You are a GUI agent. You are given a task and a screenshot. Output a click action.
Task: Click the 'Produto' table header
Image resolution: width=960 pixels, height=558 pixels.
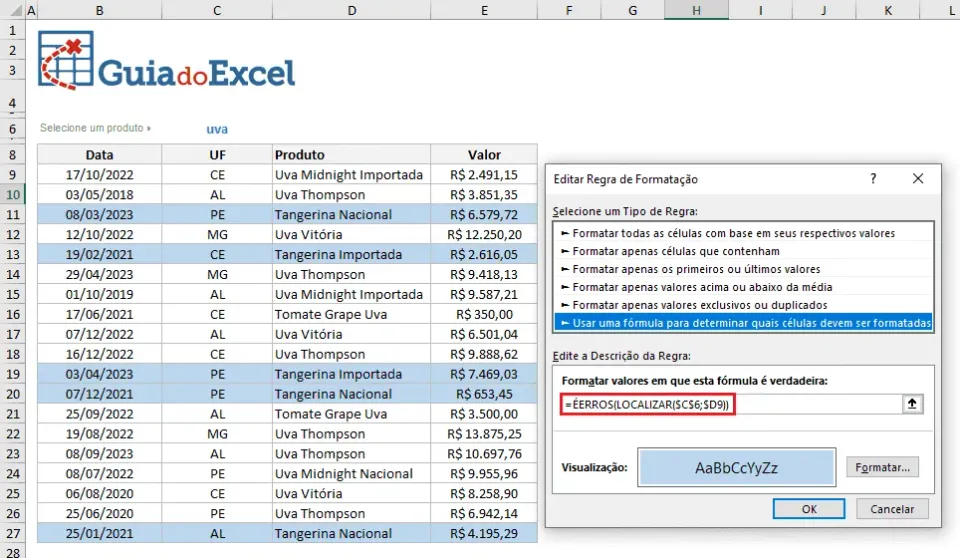(x=351, y=154)
